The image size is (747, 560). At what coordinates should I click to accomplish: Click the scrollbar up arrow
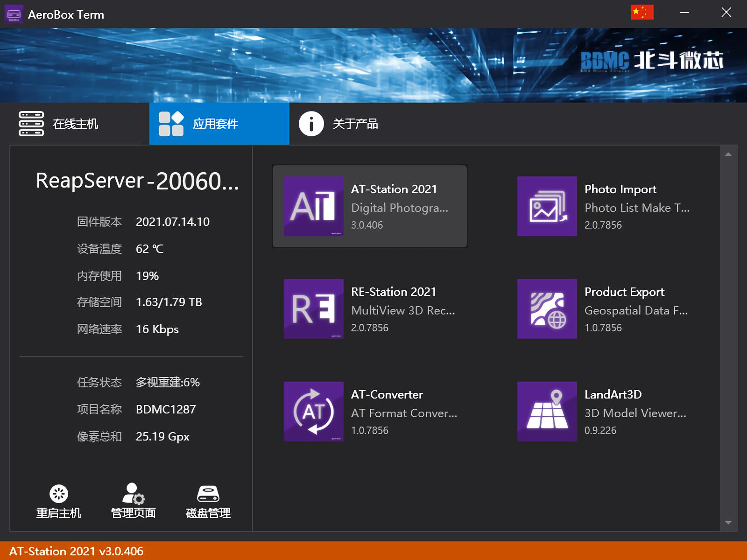point(728,154)
